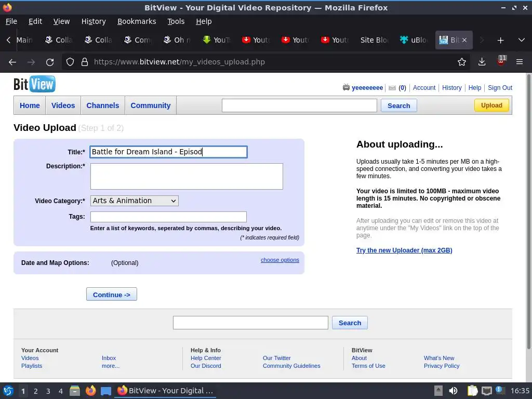Switch to the Site Blo tab

(x=374, y=40)
